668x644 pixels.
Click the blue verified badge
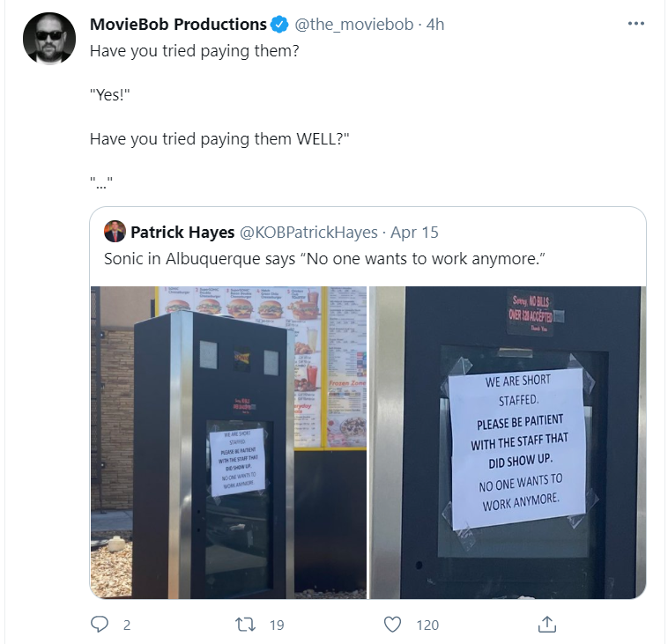(279, 25)
